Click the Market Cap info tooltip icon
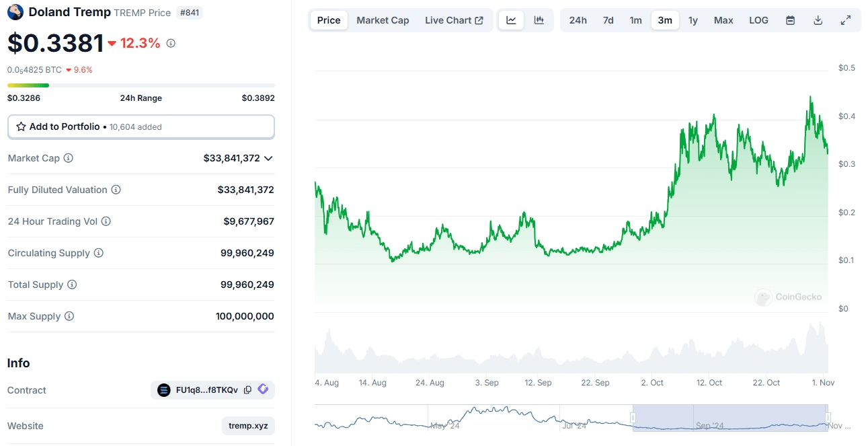Screen dimensions: 868x446 pos(68,157)
